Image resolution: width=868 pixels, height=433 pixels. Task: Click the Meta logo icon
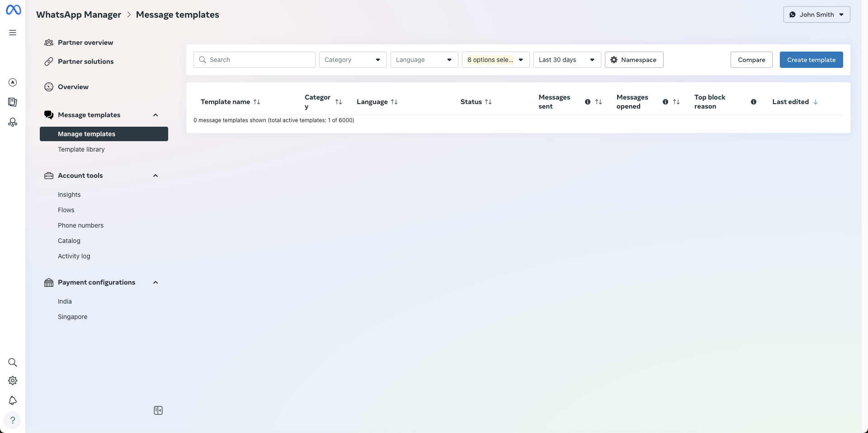[13, 10]
